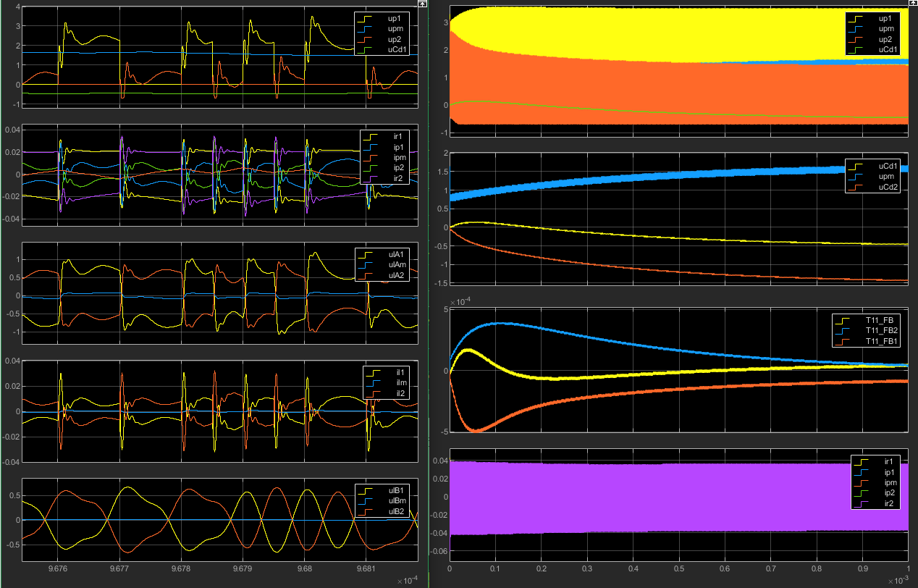Toggle upm trace in right scope's top legend
Viewport: 918px width, 588px height.
point(874,29)
